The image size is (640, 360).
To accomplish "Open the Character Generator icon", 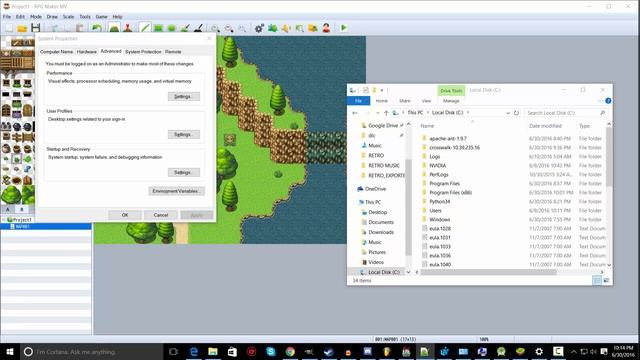I will click(x=327, y=28).
